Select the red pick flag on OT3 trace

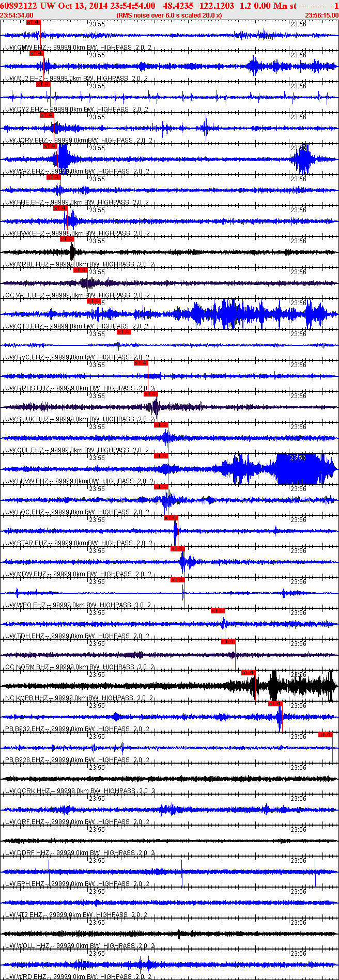tap(93, 301)
